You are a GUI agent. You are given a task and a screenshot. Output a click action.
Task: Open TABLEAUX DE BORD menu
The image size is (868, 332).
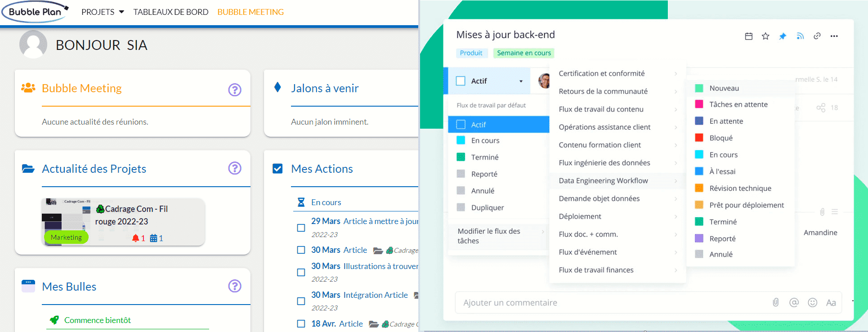[171, 12]
